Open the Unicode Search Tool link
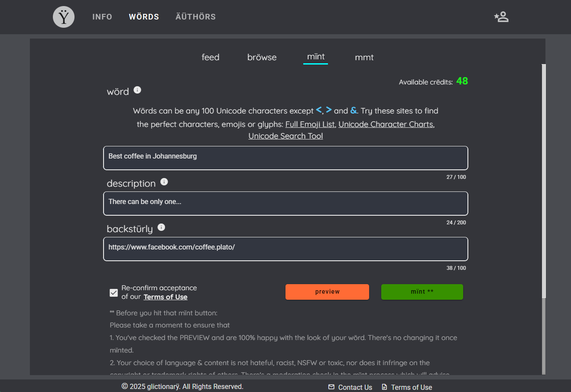 pyautogui.click(x=285, y=136)
